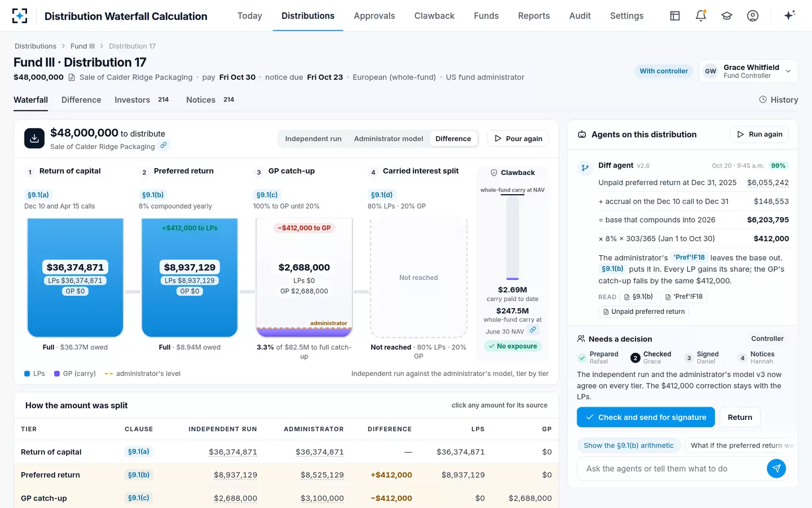Click the Prepared step checkmark
This screenshot has width=812, height=508.
[582, 357]
